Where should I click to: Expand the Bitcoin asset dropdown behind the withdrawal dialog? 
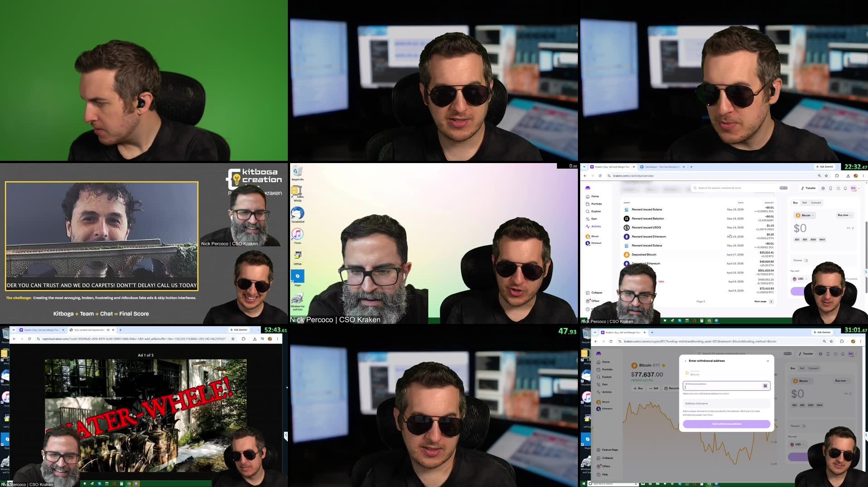(x=802, y=381)
